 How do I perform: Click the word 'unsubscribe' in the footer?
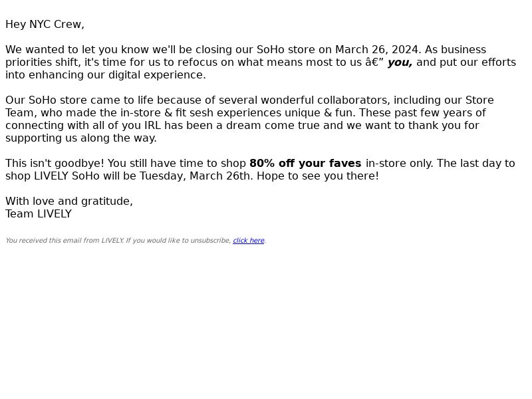(209, 241)
